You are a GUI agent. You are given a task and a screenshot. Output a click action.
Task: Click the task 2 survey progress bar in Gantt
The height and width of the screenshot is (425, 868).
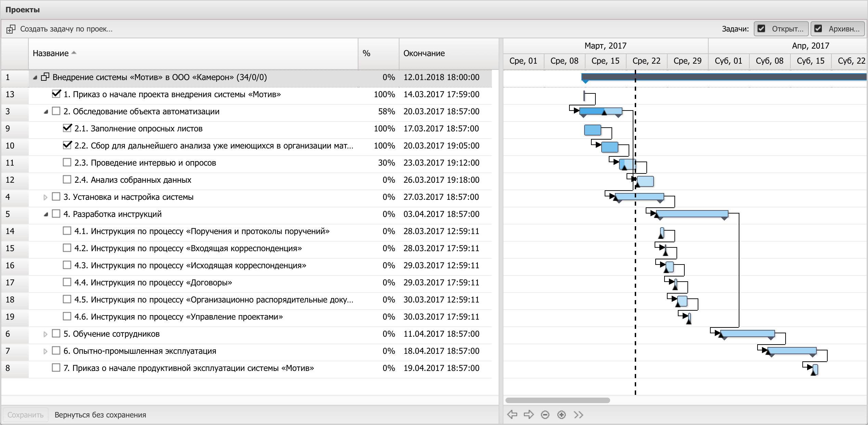(601, 111)
